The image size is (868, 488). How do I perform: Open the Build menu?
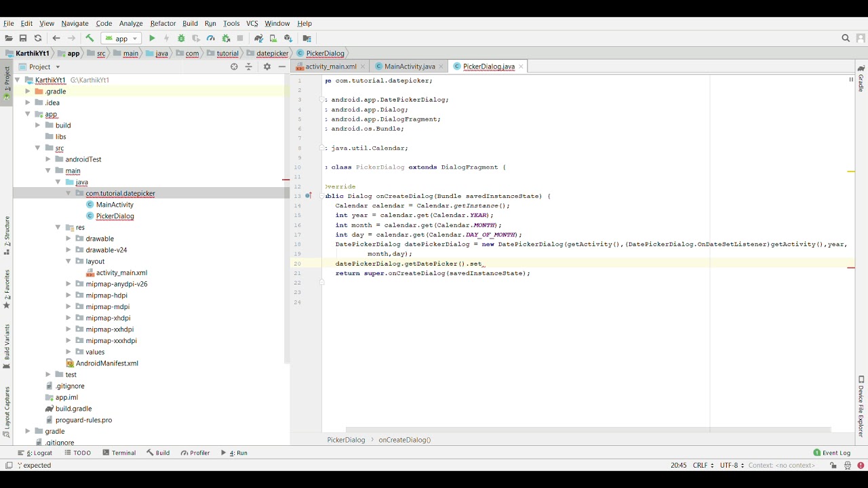(190, 23)
